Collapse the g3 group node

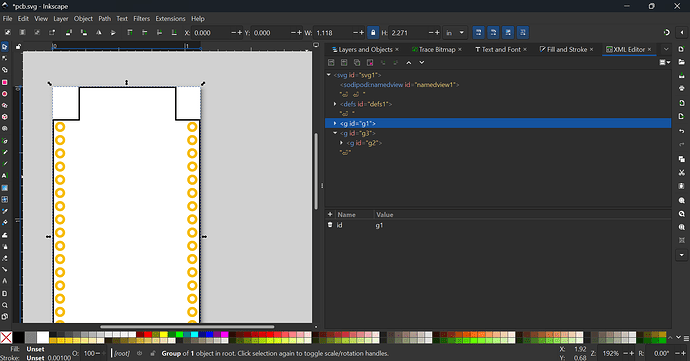[x=335, y=133]
